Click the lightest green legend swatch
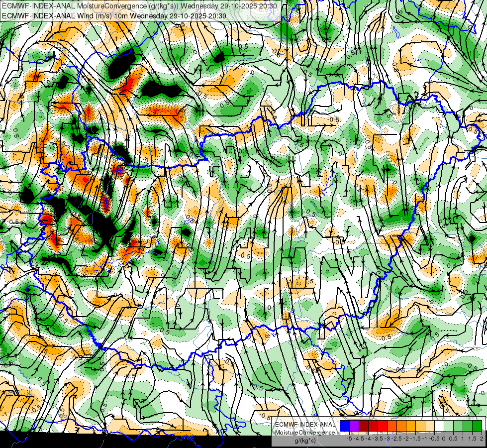The width and height of the screenshot is (487, 448). (x=449, y=426)
